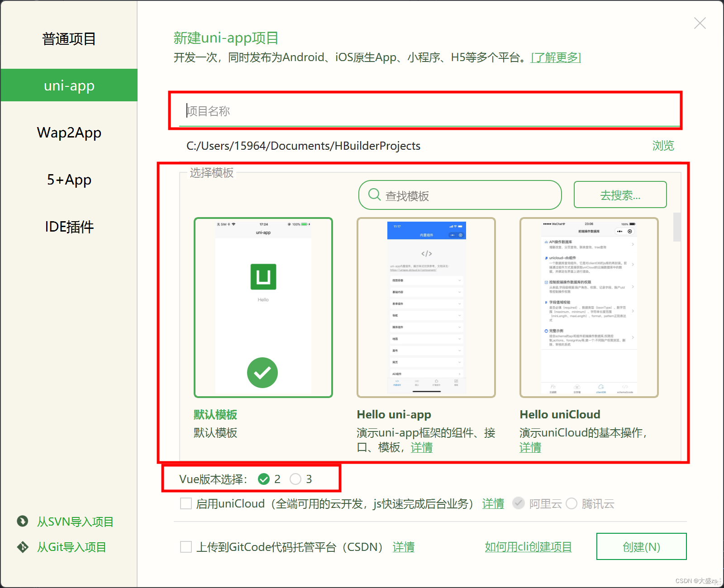Click the Hello uni-app title text
This screenshot has width=724, height=588.
click(x=394, y=414)
